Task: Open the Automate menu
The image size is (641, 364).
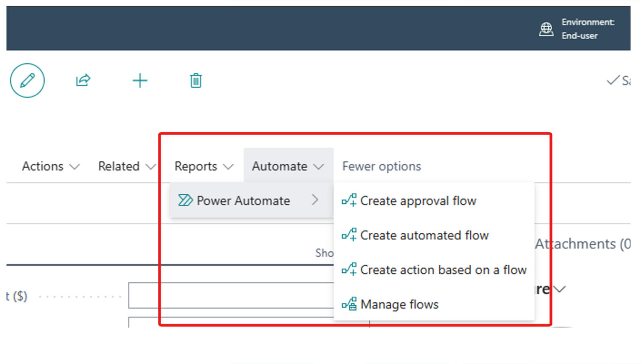Action: coord(287,166)
